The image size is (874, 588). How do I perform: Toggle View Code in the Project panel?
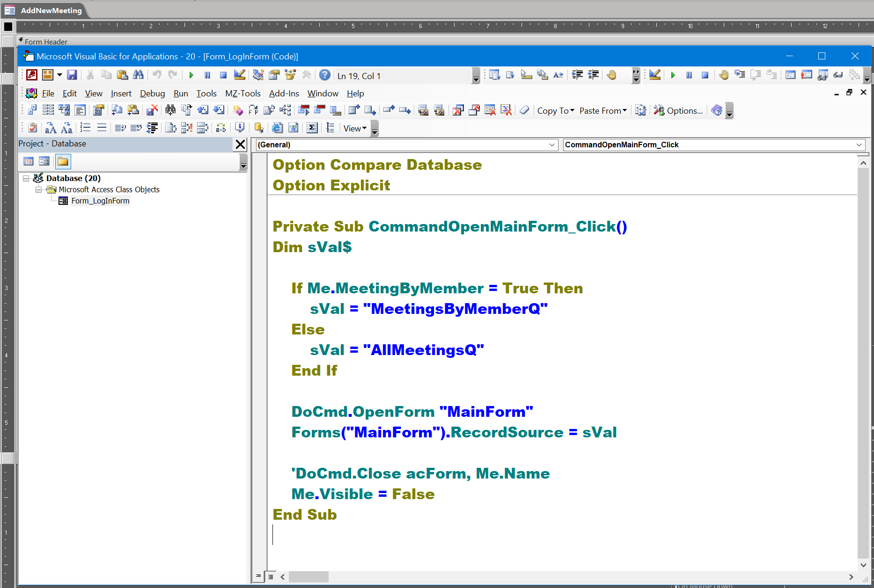tap(29, 161)
